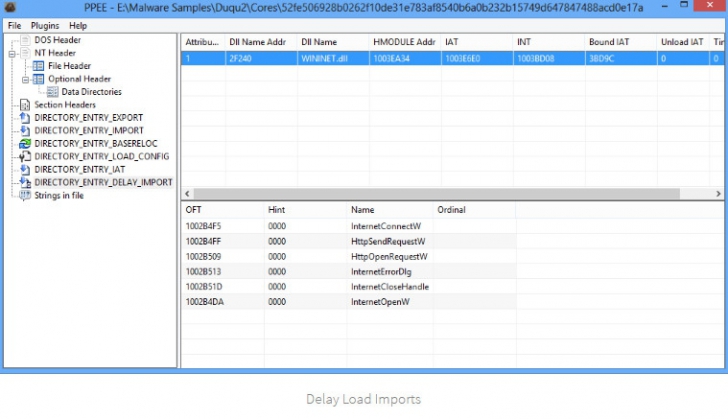Image resolution: width=728 pixels, height=419 pixels.
Task: Click the DIRECTORY_ENTRY_IMPORT icon
Action: tap(25, 131)
